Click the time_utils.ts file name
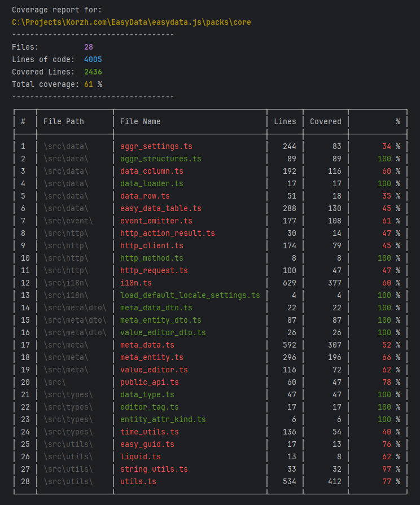 point(150,432)
